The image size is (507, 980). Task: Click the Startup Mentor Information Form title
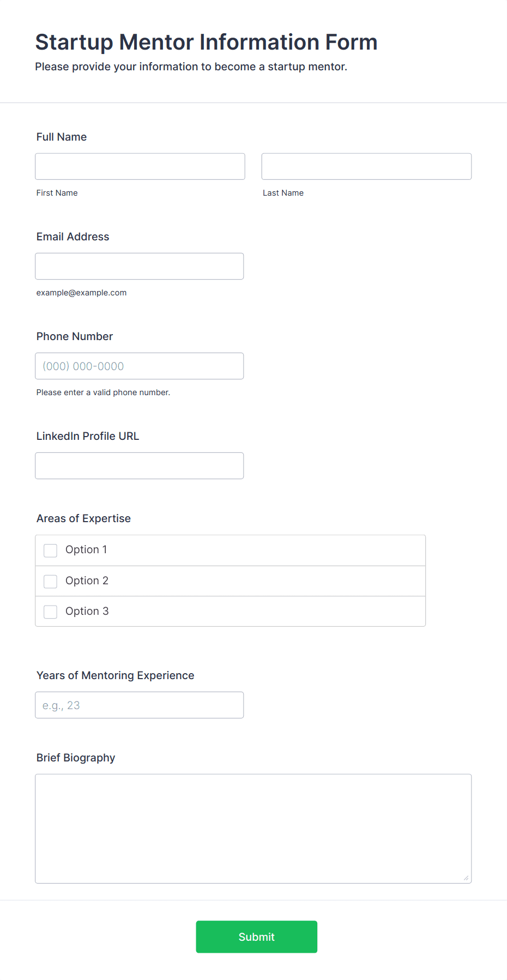[207, 42]
